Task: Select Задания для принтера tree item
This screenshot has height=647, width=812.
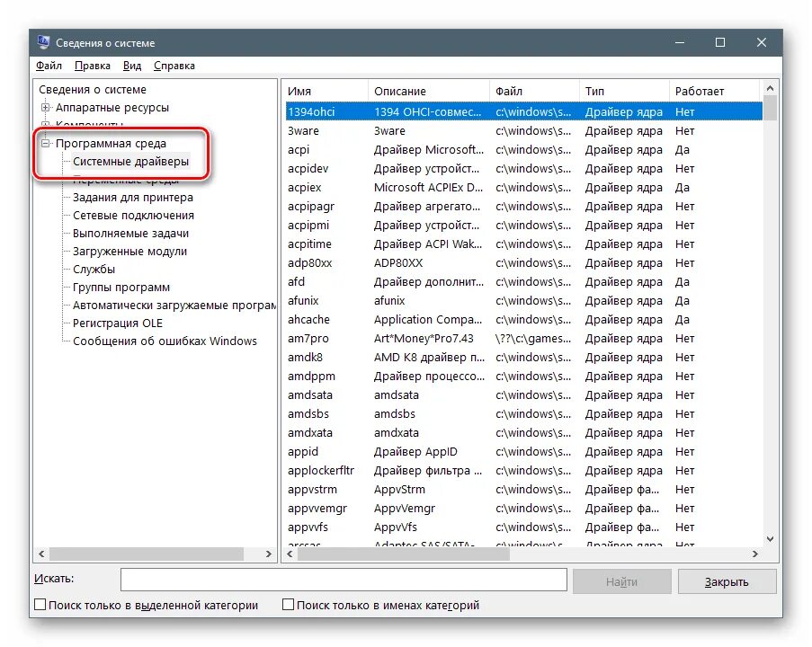Action: (132, 197)
